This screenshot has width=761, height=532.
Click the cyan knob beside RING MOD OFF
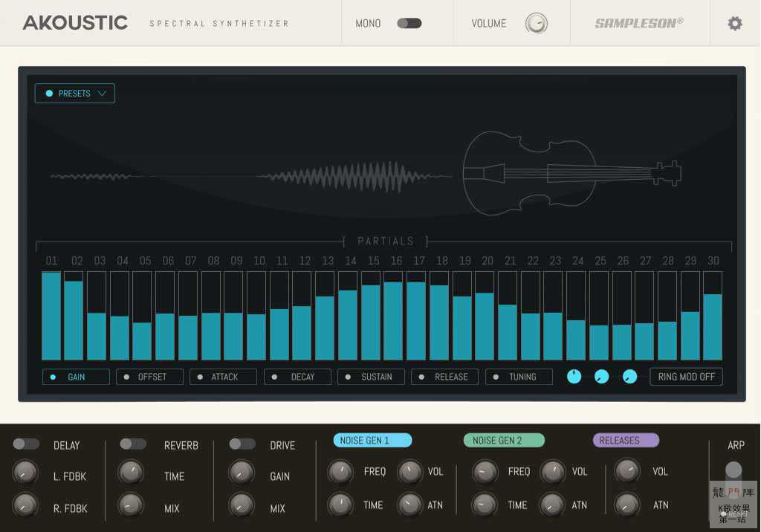tap(629, 377)
